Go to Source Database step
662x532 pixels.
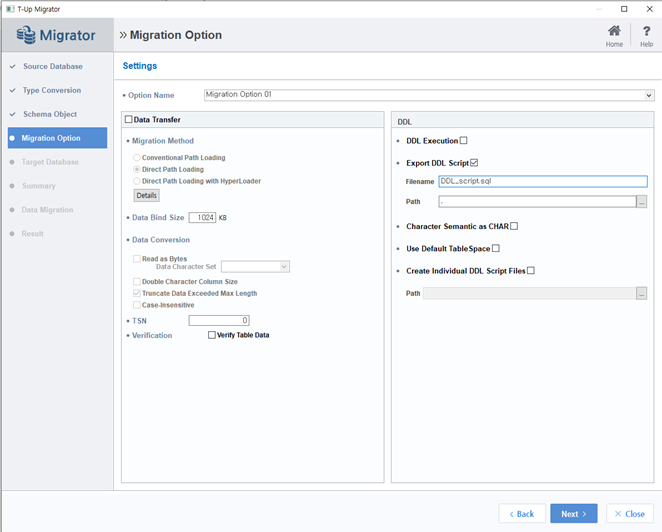click(53, 66)
